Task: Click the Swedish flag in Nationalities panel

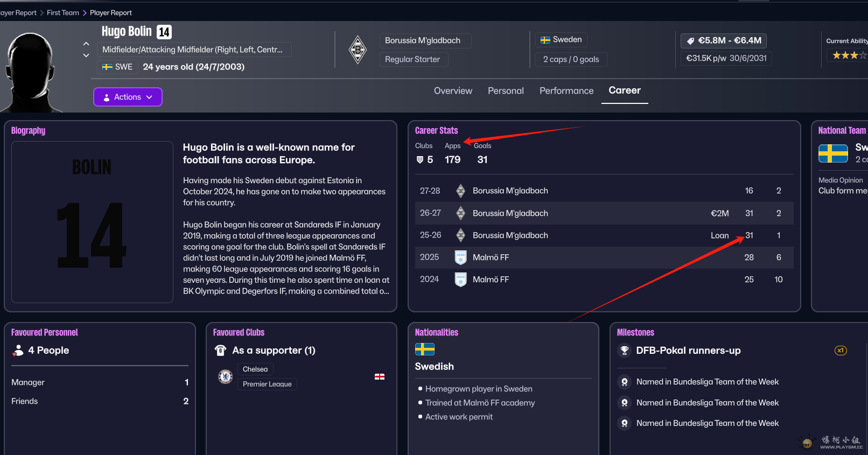Action: click(425, 349)
